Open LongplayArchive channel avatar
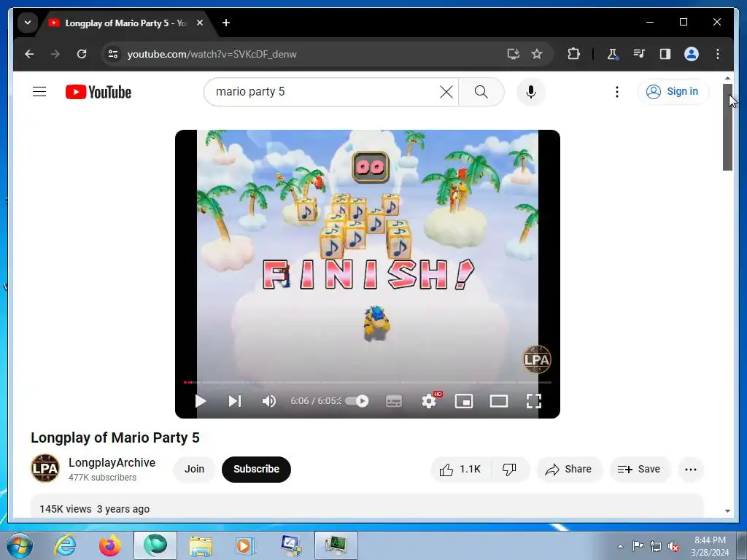 tap(45, 468)
